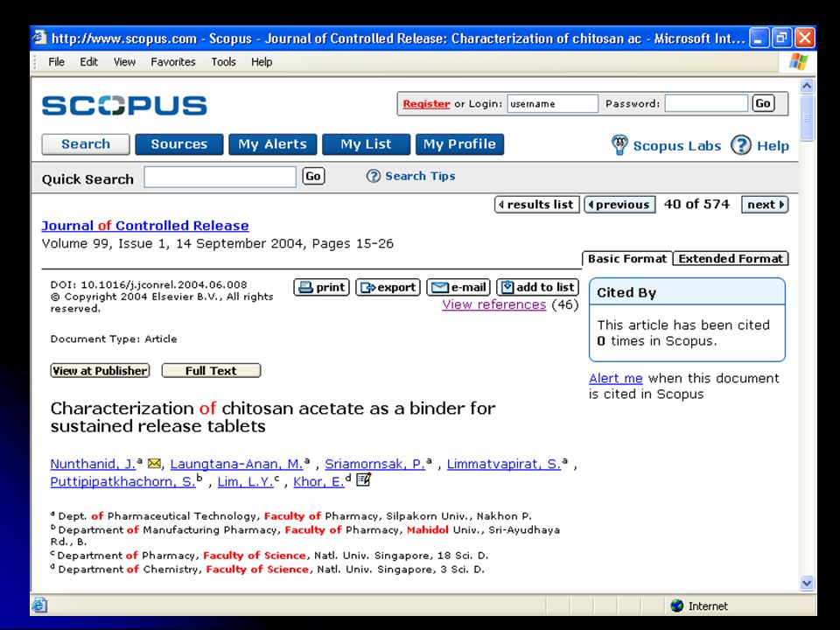Click the Help question mark icon
Screen dimensions: 840x630
tap(741, 144)
